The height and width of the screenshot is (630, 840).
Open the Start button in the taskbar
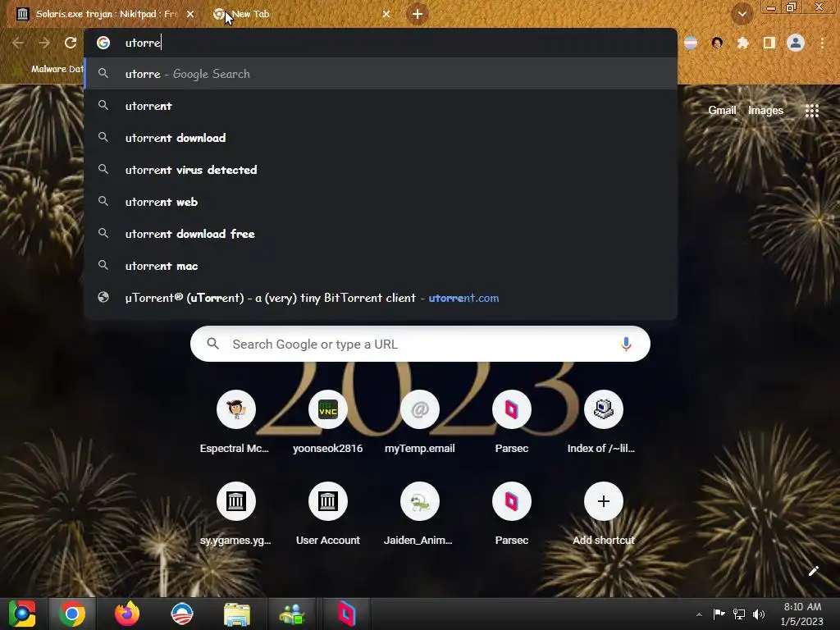[x=22, y=614]
